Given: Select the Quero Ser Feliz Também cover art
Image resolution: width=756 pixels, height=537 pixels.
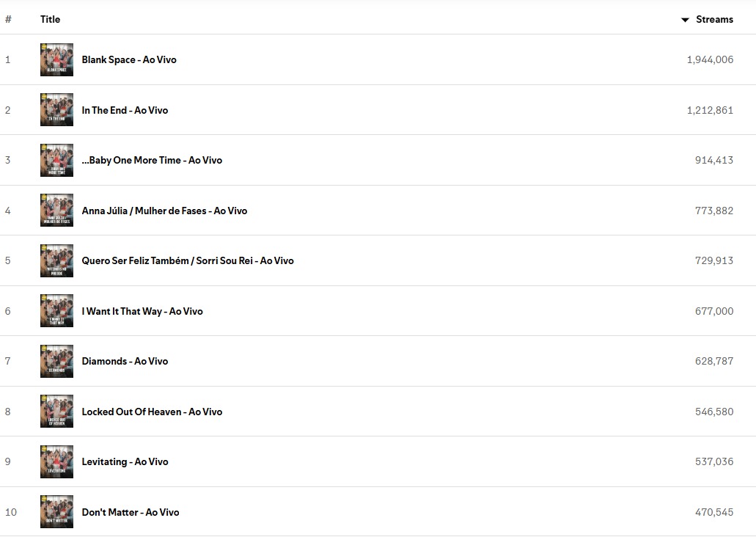Looking at the screenshot, I should click(x=57, y=260).
